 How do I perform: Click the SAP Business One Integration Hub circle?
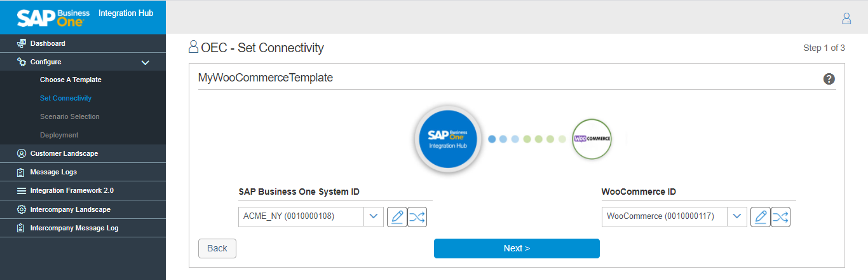(x=447, y=139)
